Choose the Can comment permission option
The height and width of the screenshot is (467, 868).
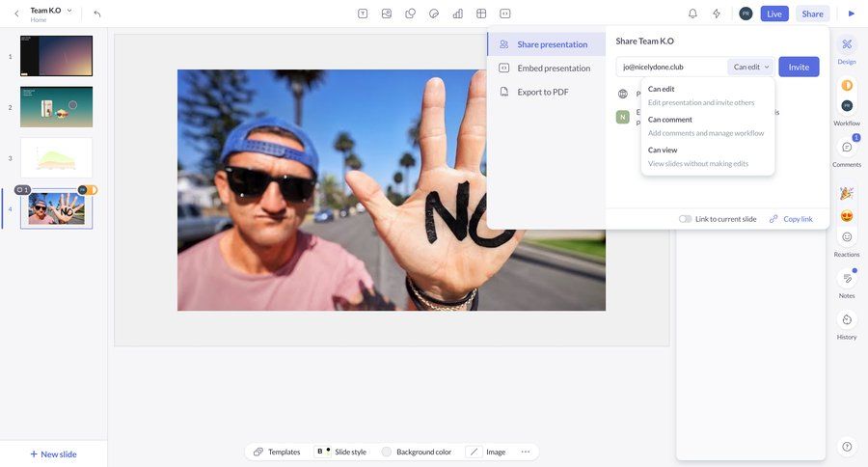[708, 125]
